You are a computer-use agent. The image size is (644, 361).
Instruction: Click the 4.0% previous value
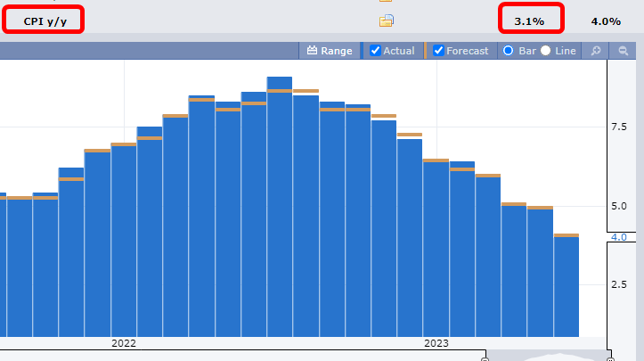[606, 21]
